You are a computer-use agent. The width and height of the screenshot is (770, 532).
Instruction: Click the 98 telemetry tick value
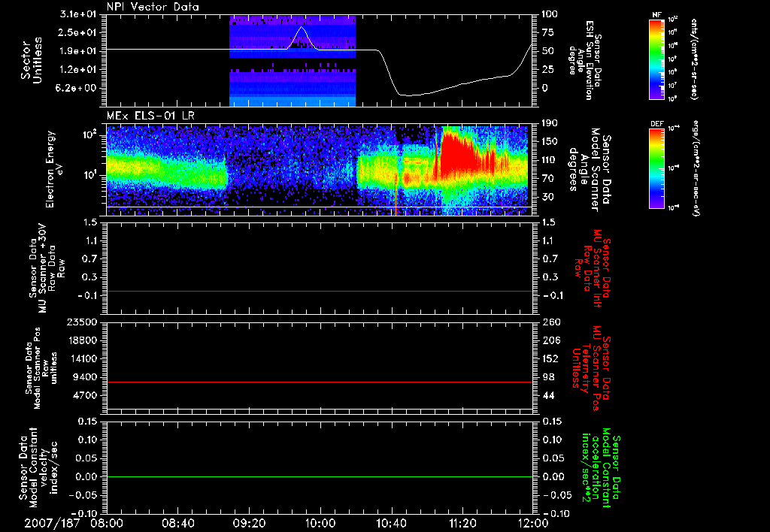548,377
